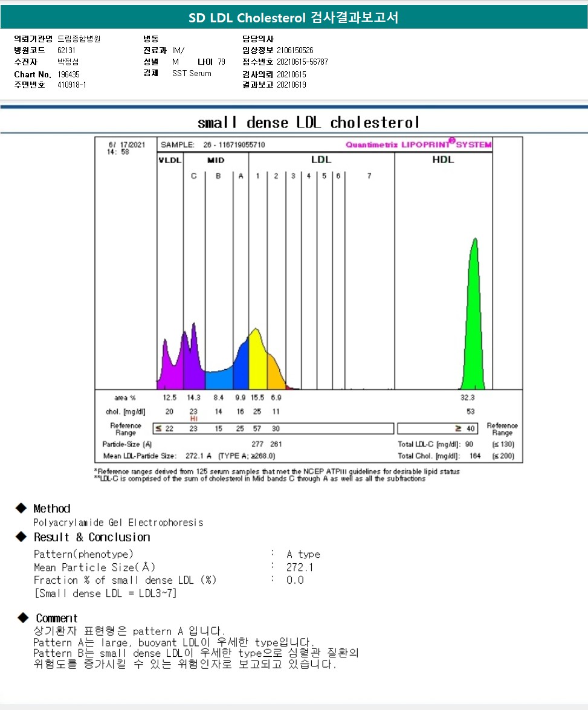Click the A type phenotype result

(303, 554)
